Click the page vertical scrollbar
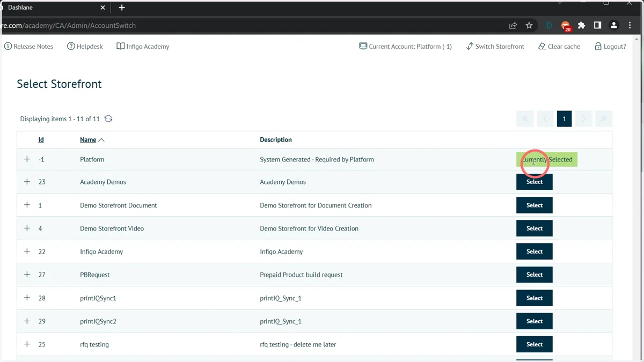 click(x=637, y=198)
